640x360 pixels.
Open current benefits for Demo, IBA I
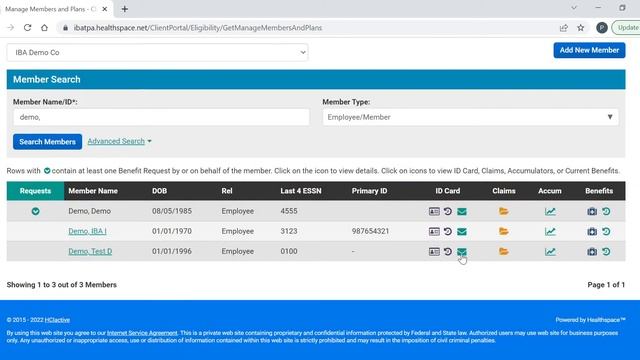tap(592, 231)
